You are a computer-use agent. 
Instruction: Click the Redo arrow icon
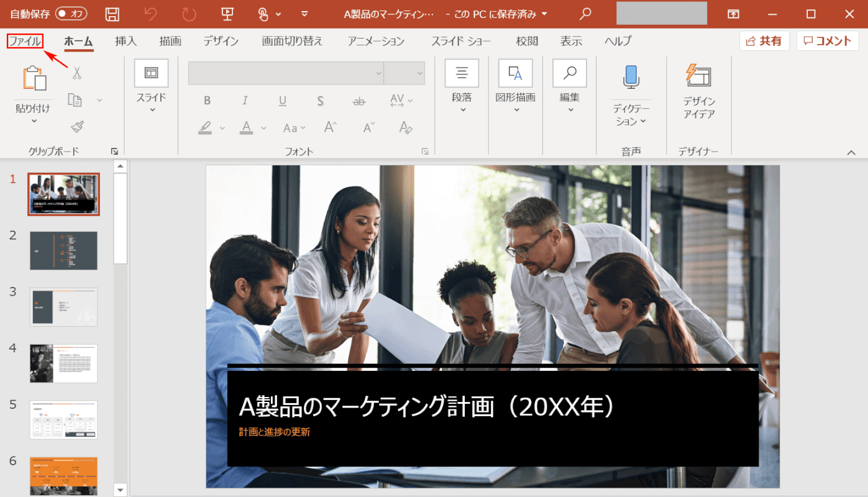click(x=188, y=14)
